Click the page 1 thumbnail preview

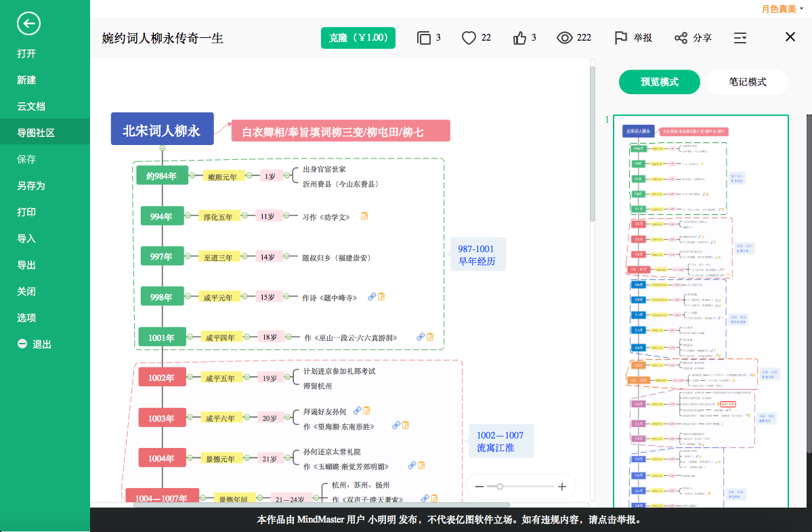click(701, 311)
